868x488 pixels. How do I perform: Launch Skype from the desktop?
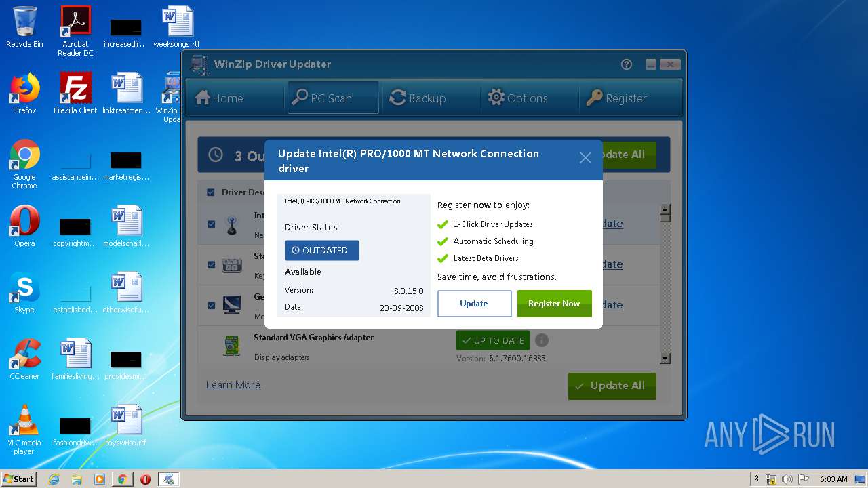point(24,293)
